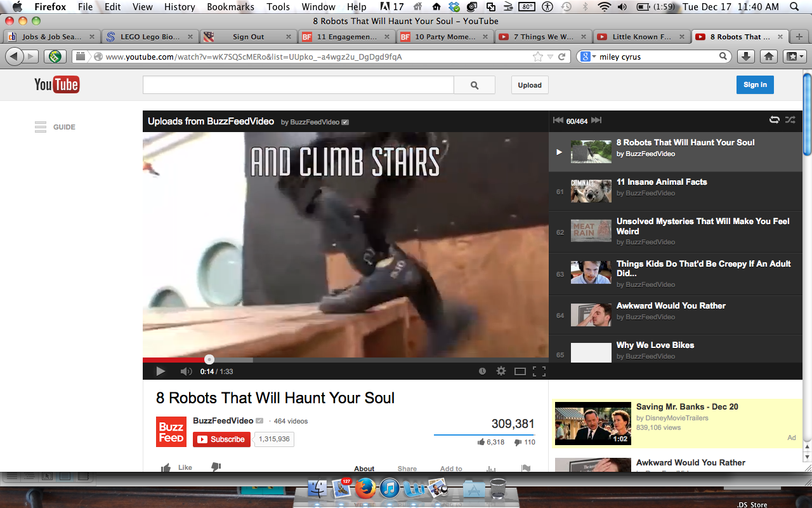Expand the GUIDE sidebar menu

tap(55, 127)
